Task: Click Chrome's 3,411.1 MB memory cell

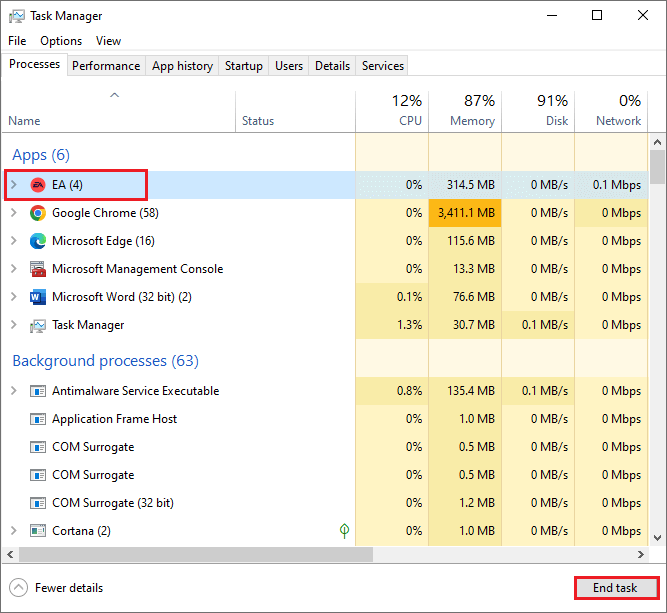Action: click(465, 213)
